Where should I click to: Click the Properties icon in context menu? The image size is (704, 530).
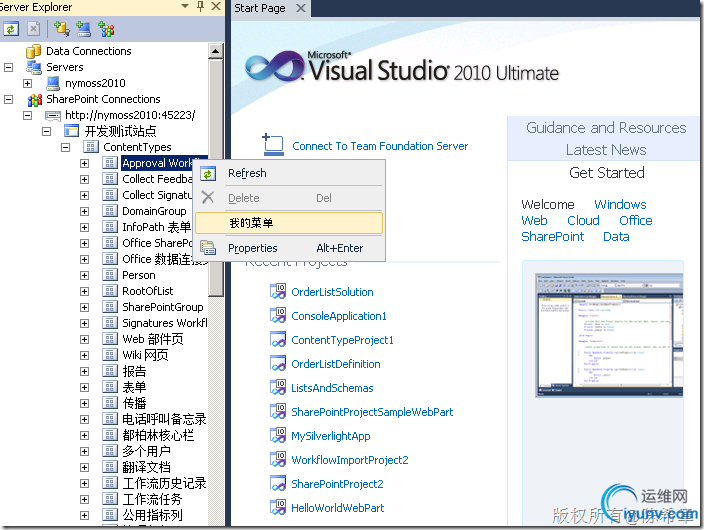point(208,248)
